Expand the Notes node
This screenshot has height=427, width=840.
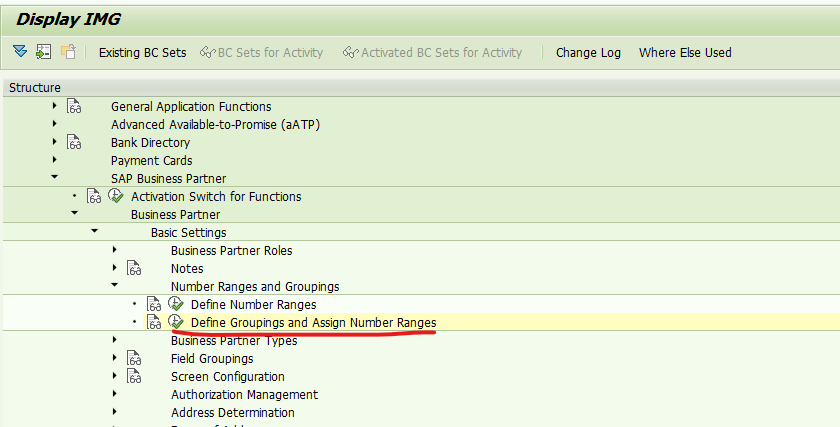pos(115,268)
